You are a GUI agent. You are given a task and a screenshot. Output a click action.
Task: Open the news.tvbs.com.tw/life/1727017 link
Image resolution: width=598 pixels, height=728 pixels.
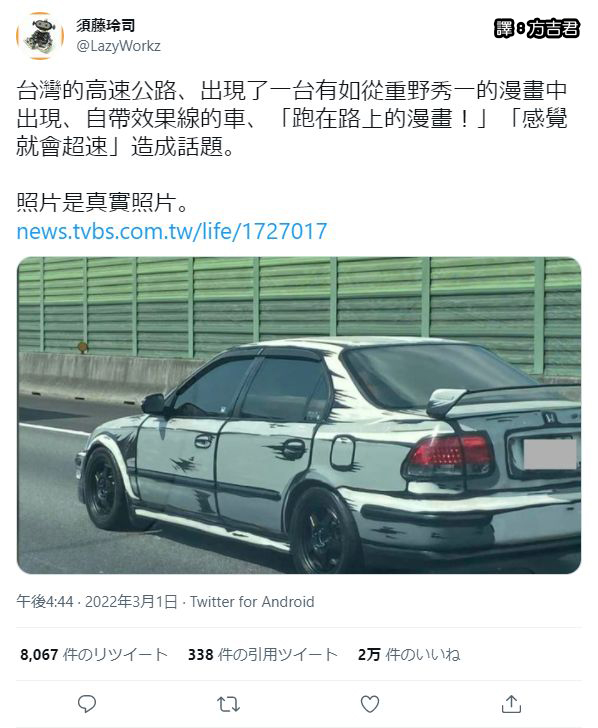point(172,231)
